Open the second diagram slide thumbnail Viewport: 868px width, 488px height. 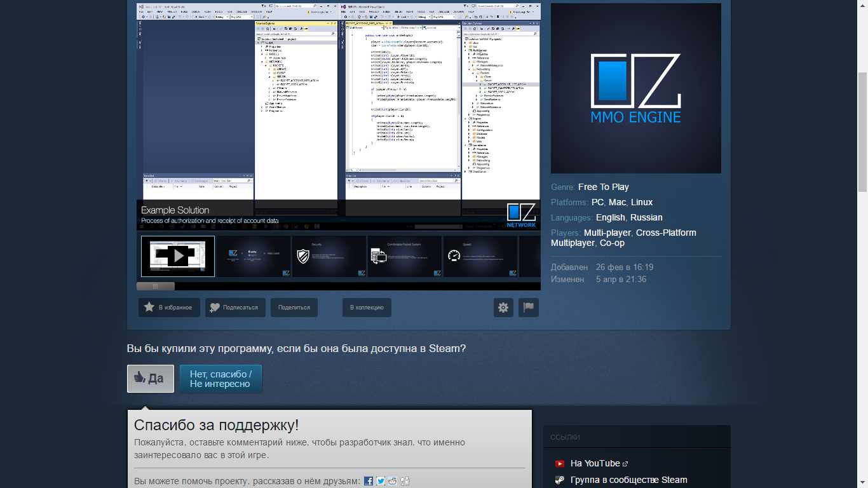click(x=253, y=256)
